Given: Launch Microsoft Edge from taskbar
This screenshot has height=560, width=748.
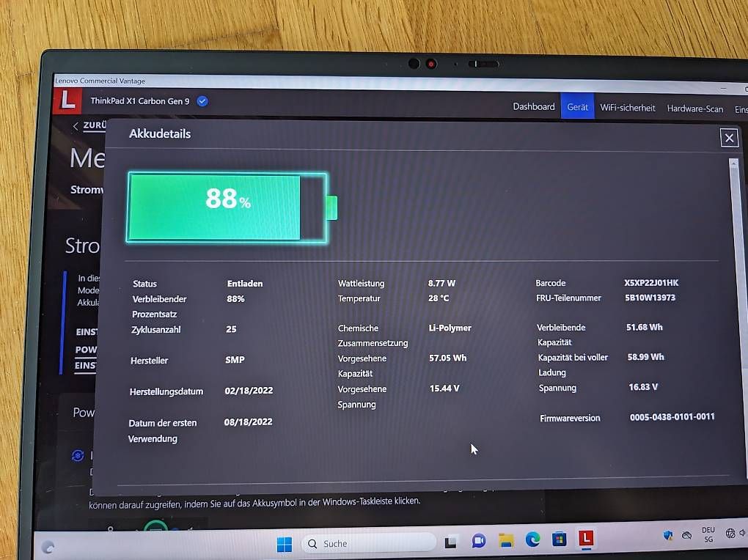Looking at the screenshot, I should point(532,539).
